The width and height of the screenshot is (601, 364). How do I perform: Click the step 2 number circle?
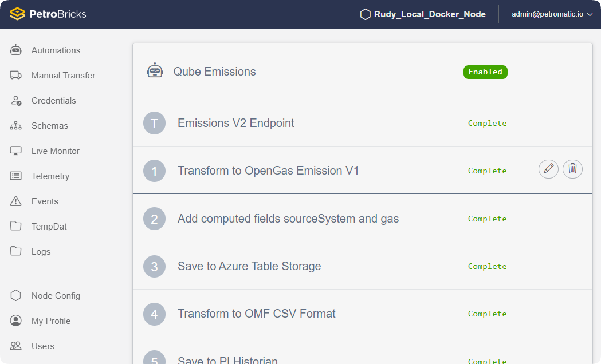pos(155,219)
